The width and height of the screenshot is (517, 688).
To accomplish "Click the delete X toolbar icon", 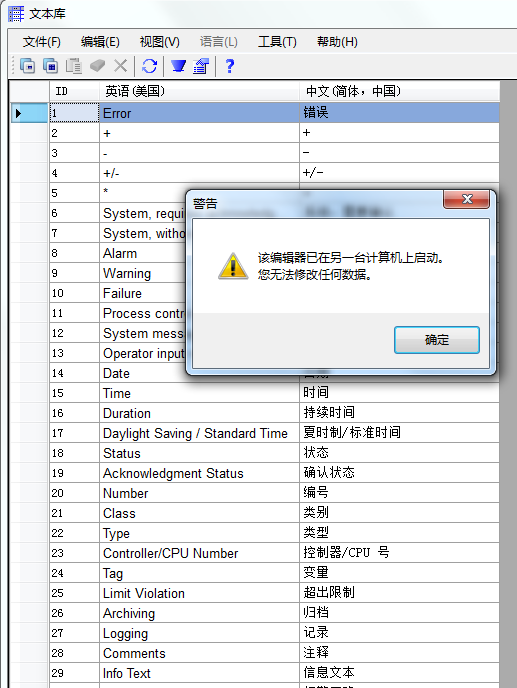I will [120, 66].
